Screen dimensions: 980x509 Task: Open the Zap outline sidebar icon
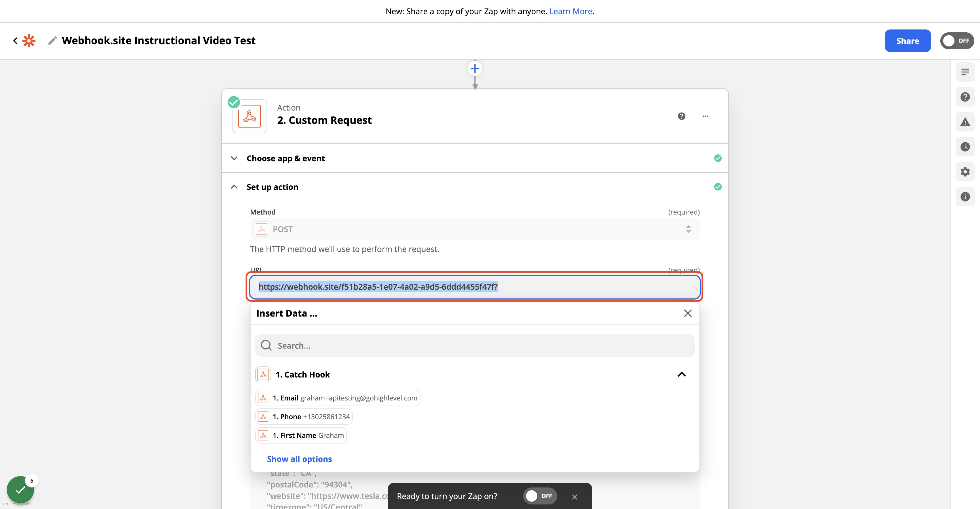tap(965, 72)
